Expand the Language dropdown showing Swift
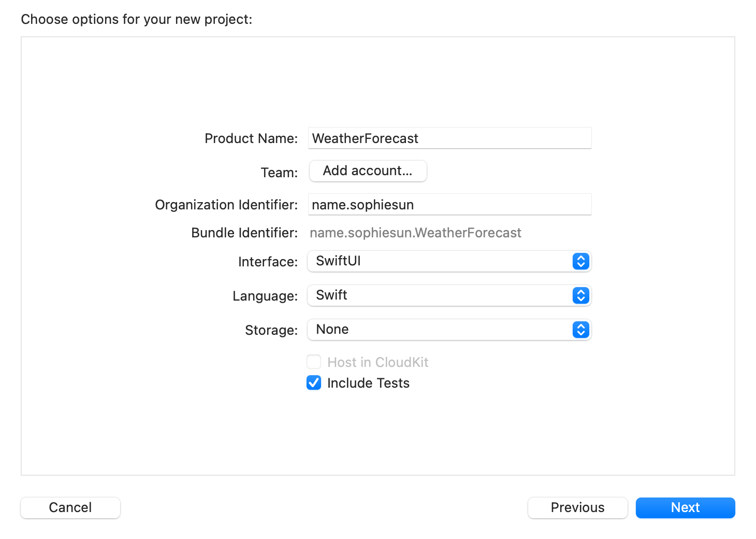Viewport: 756px width, 539px height. click(448, 295)
